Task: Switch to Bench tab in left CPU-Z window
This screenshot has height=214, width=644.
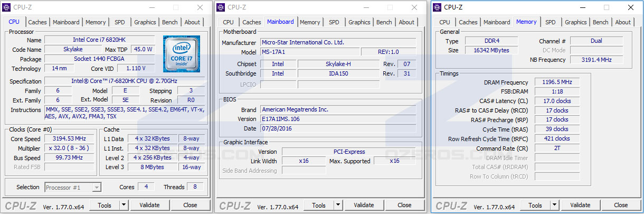Action: [170, 22]
